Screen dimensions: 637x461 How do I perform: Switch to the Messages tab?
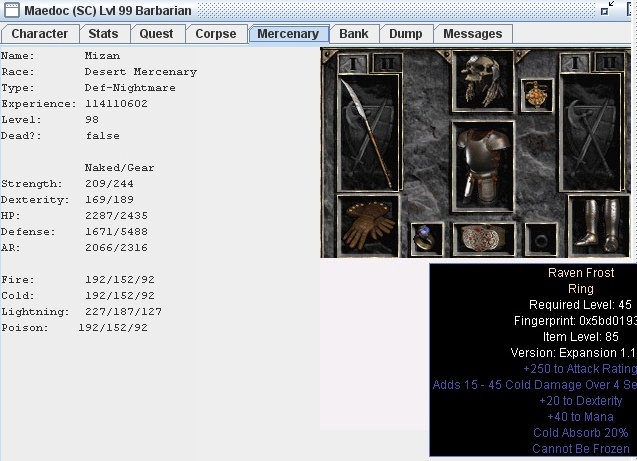point(473,34)
